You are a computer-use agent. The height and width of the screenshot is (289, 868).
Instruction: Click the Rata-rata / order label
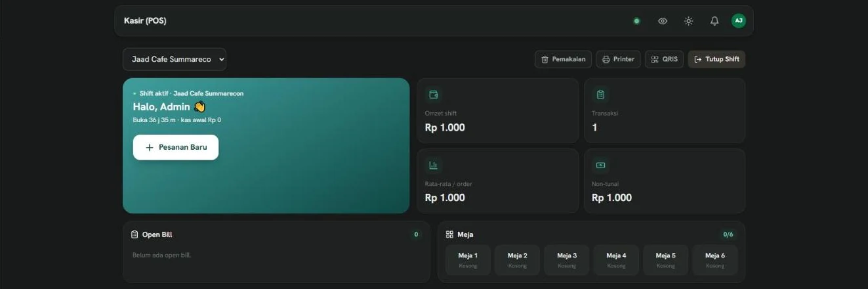(x=449, y=184)
